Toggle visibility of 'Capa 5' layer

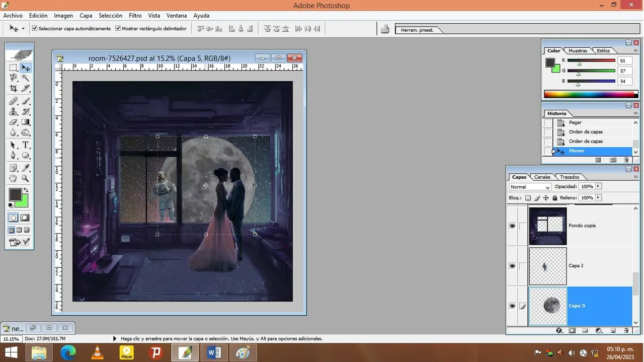pos(512,306)
